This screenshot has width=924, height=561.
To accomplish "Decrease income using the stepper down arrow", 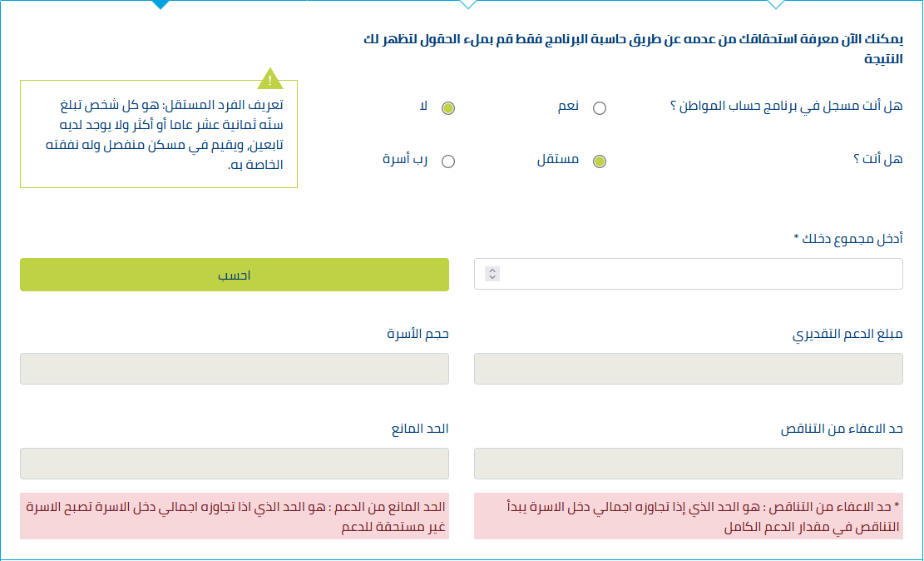I will tap(492, 277).
